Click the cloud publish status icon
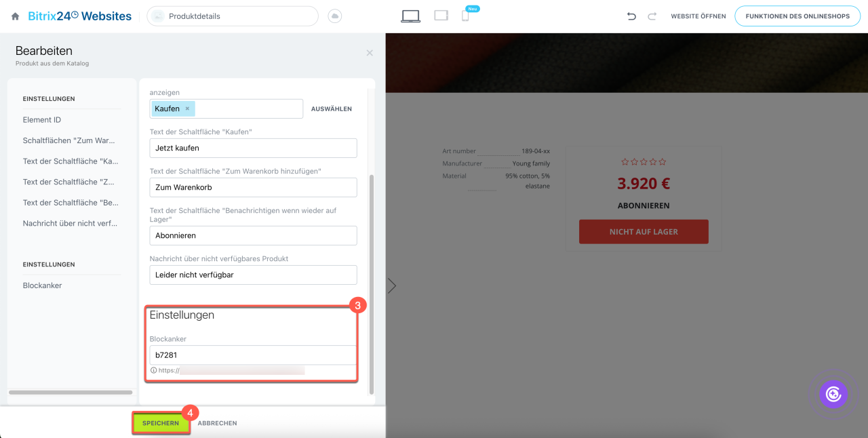 (x=334, y=16)
